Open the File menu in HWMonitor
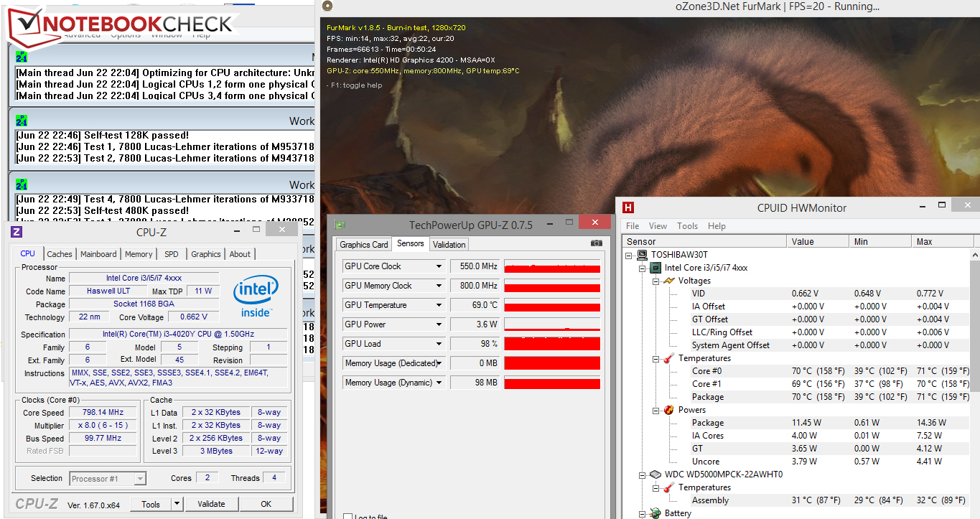The width and height of the screenshot is (980, 519). click(633, 226)
